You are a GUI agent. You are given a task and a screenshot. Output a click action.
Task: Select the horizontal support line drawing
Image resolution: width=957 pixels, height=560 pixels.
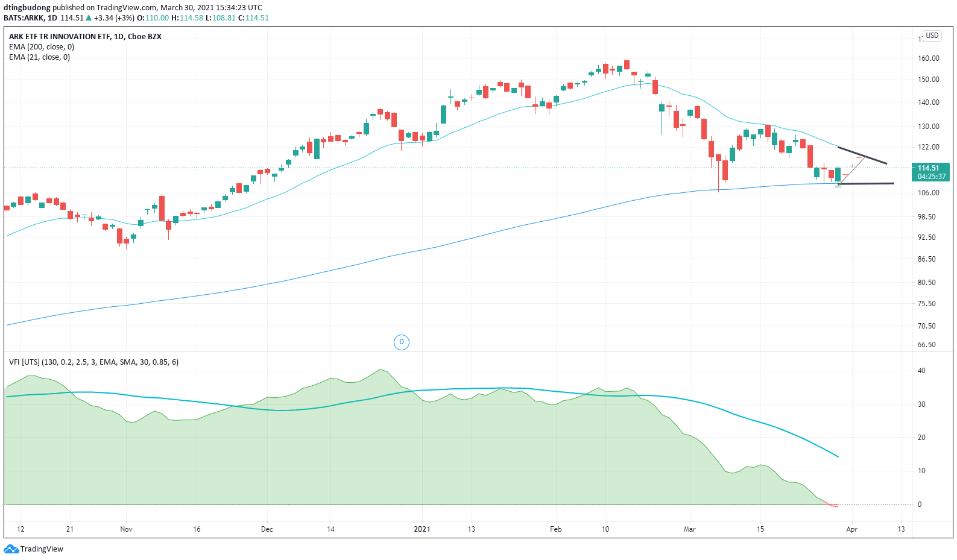tap(866, 183)
